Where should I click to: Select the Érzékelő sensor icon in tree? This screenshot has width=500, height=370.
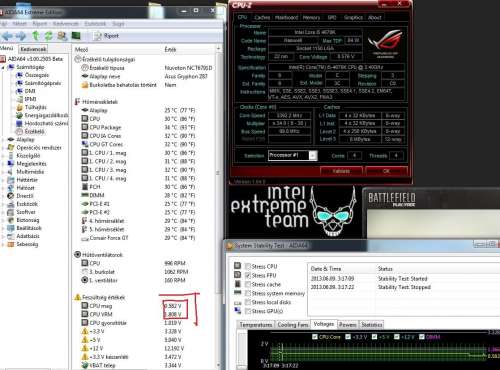(x=20, y=131)
